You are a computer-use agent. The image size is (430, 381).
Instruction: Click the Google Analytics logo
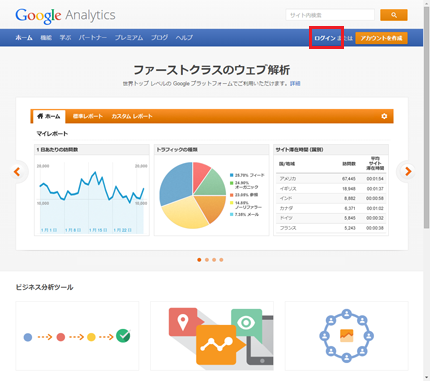pyautogui.click(x=65, y=15)
